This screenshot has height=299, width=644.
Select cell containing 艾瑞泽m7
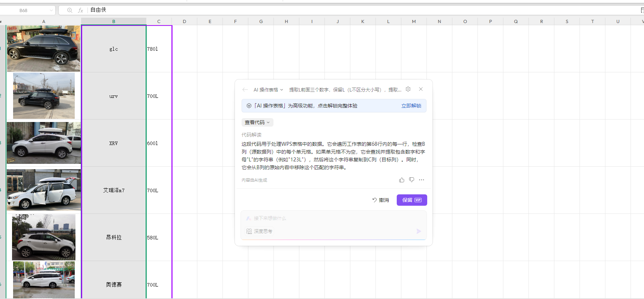click(x=114, y=190)
